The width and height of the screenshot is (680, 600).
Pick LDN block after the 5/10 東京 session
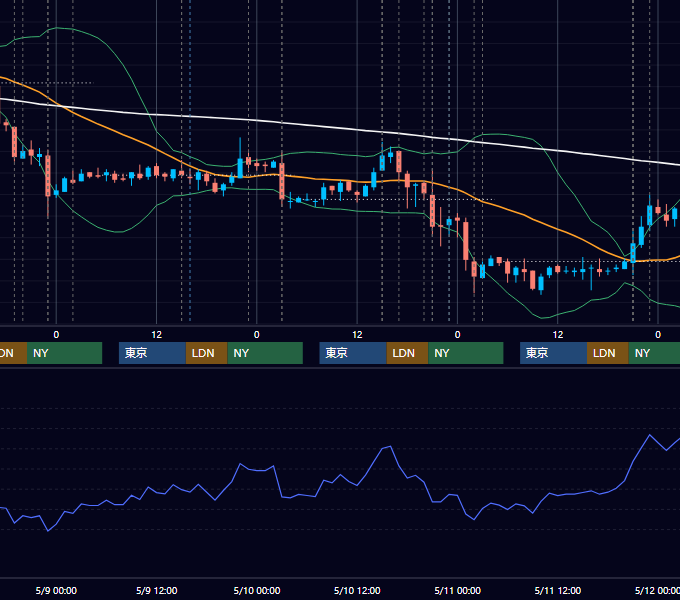407,353
